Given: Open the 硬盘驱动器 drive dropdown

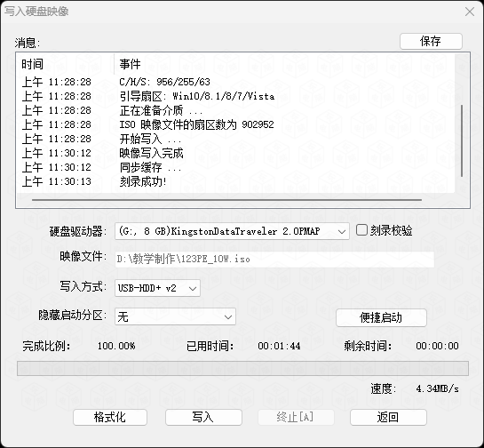Looking at the screenshot, I should [232, 231].
